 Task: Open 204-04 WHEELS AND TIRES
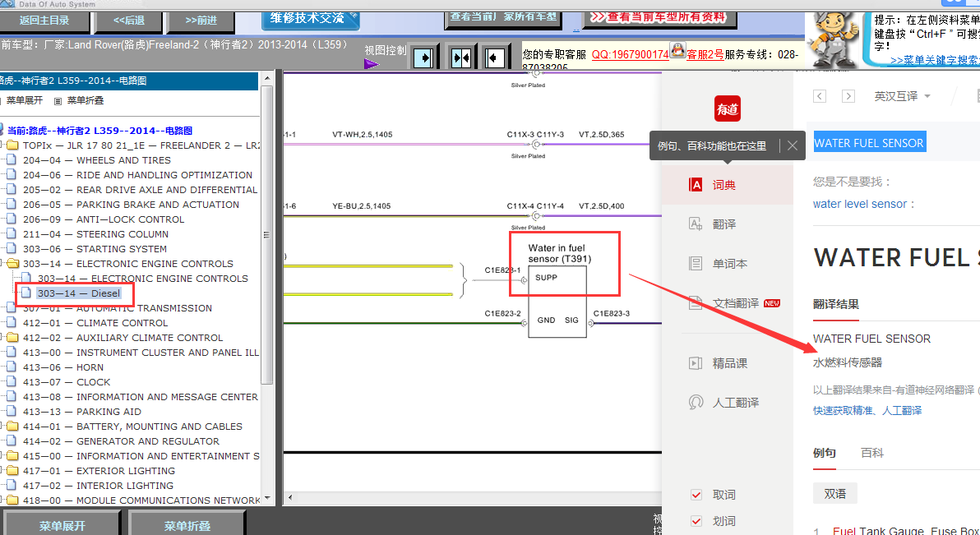point(97,160)
